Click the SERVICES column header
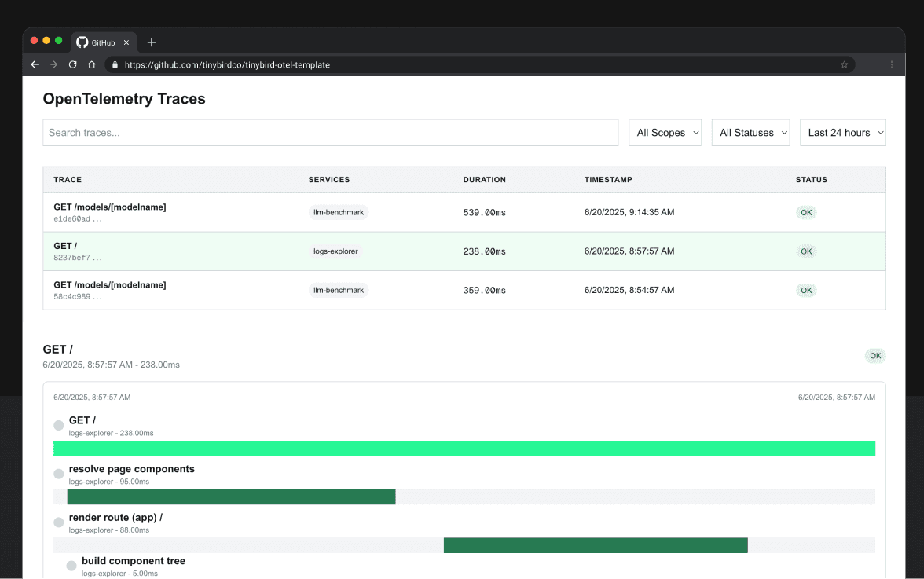This screenshot has width=924, height=579. (328, 180)
